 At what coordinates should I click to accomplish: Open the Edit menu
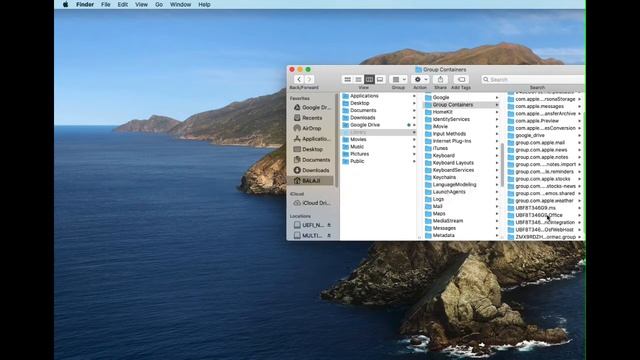122,4
